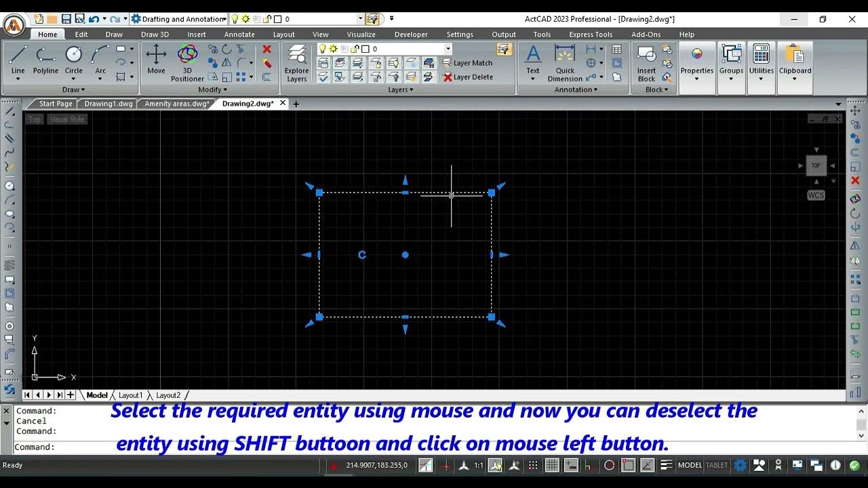Open the Visualize ribbon tab
868x488 pixels.
[361, 35]
